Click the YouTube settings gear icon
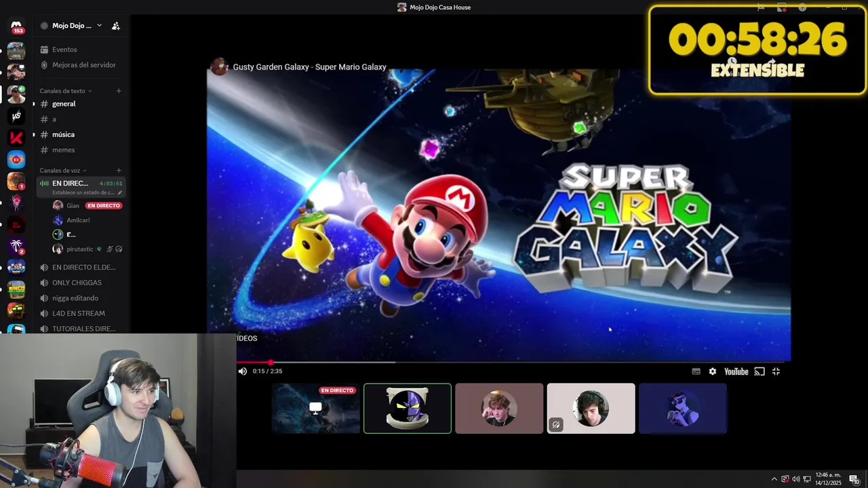The height and width of the screenshot is (488, 868). coord(713,371)
